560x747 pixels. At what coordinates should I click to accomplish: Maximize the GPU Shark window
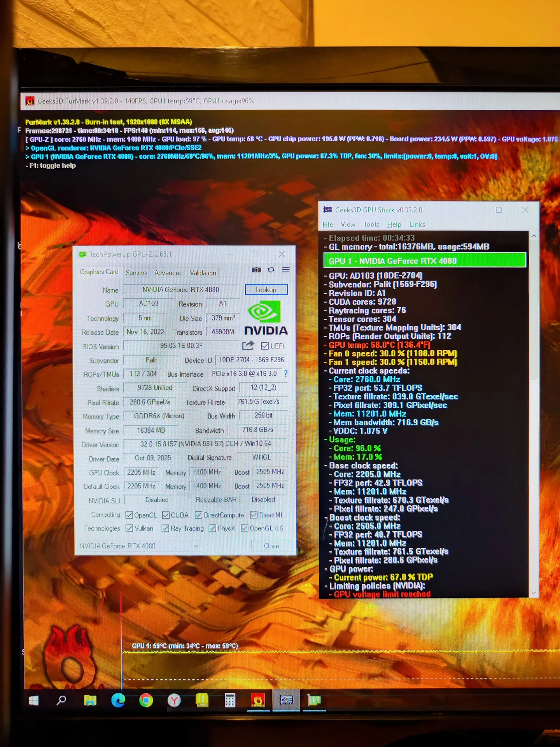[x=499, y=210]
